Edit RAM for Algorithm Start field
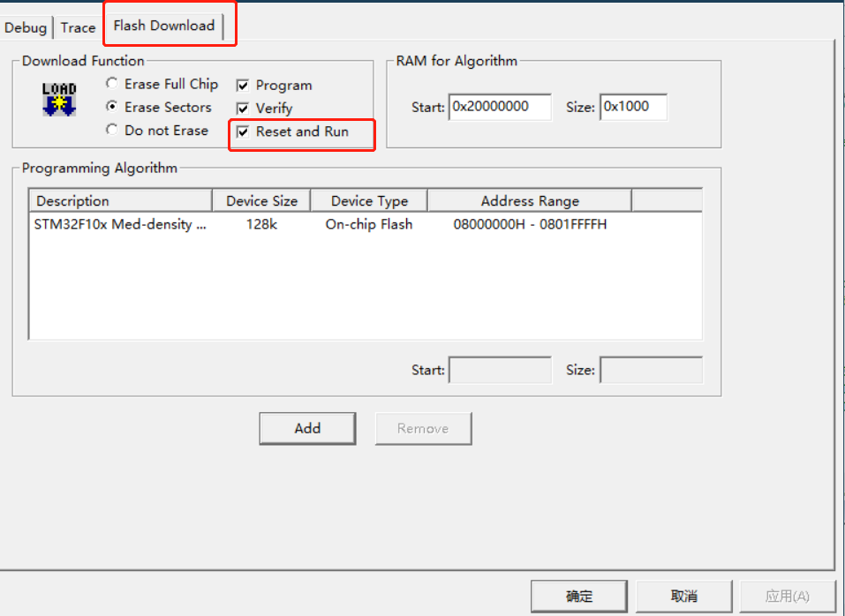This screenshot has width=845, height=616. [x=500, y=107]
